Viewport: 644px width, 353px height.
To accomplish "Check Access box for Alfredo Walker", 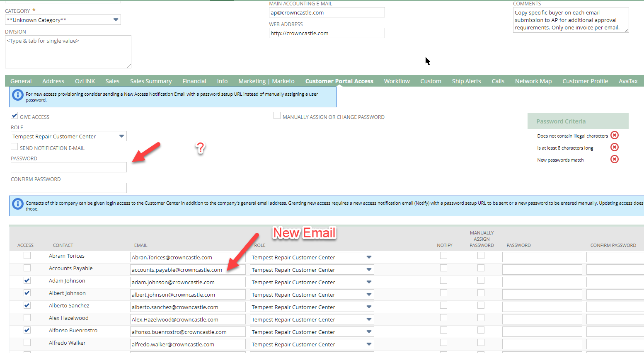I will pos(27,343).
